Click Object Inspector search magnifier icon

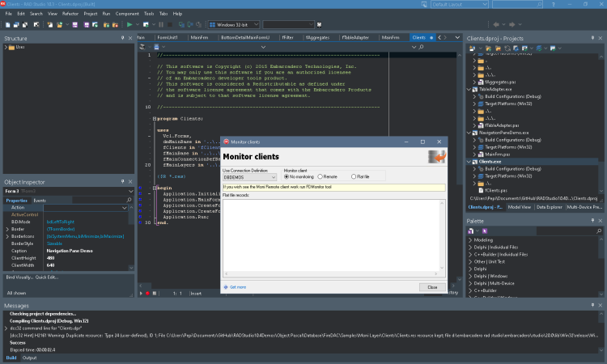129,200
